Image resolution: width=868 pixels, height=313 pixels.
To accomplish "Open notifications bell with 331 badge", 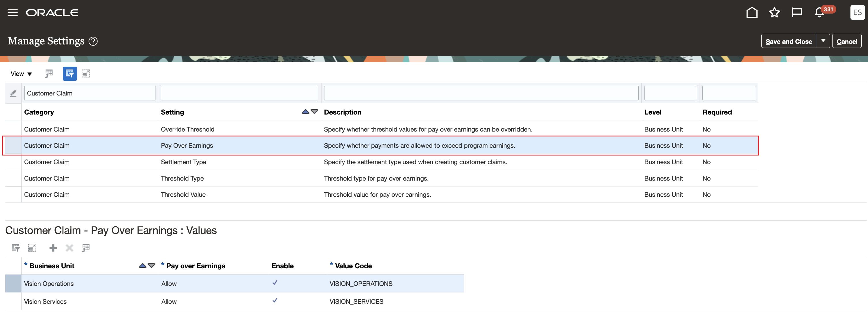I will pyautogui.click(x=820, y=12).
